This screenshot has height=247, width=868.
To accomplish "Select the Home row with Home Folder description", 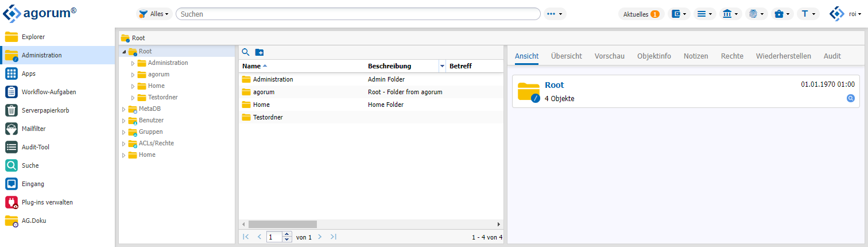I will [x=371, y=105].
